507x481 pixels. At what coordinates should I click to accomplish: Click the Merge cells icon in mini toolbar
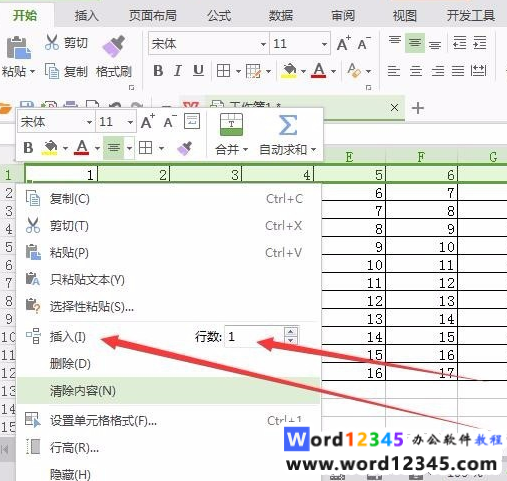231,124
